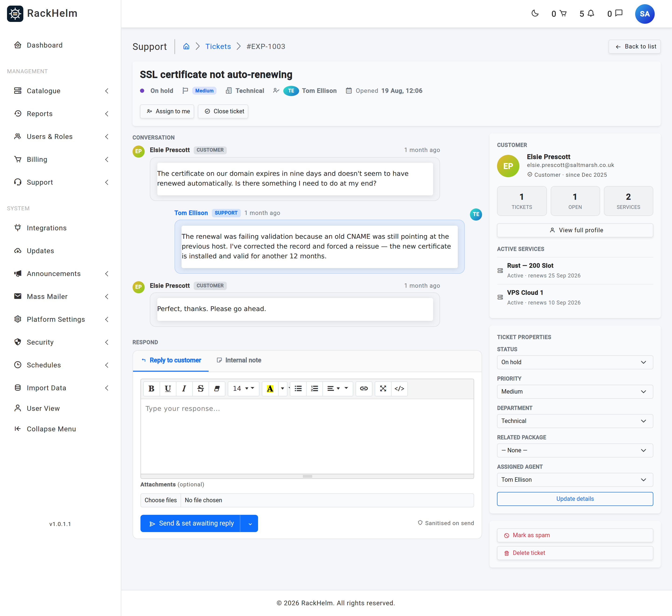Insert a link in the editor
672x616 pixels.
click(364, 388)
